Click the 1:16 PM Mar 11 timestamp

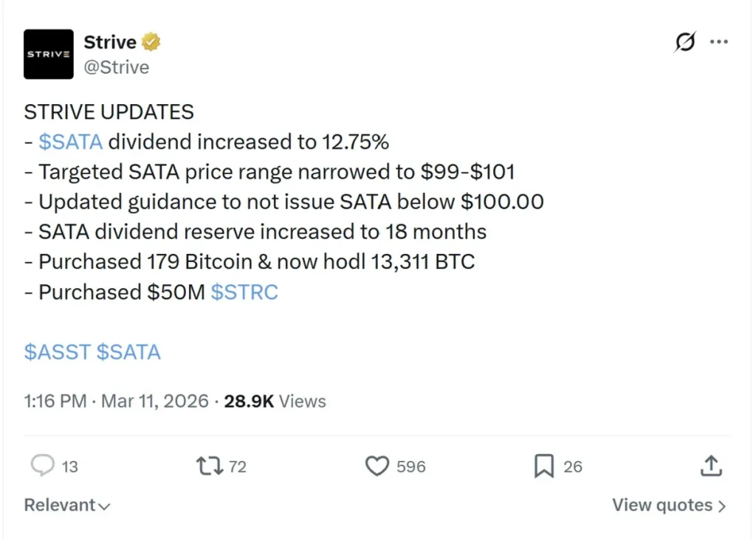(116, 402)
